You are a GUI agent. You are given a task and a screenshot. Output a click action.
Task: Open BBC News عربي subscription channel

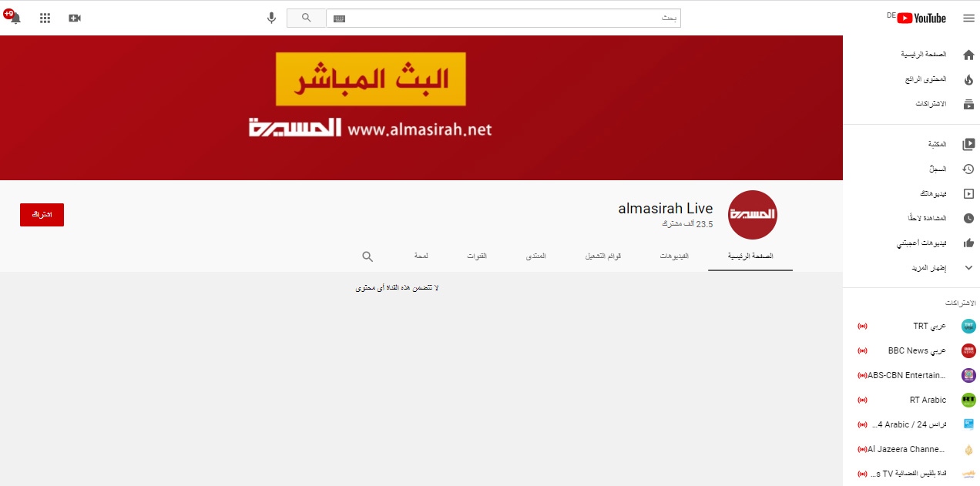pyautogui.click(x=911, y=350)
